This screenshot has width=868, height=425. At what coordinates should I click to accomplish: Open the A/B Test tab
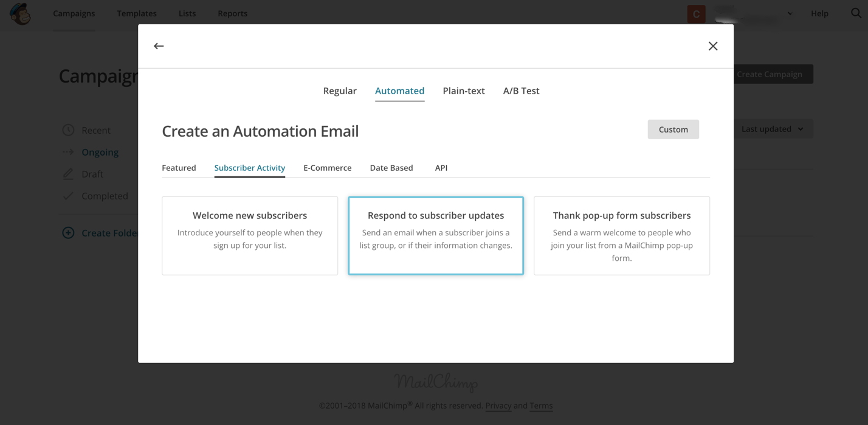(521, 91)
